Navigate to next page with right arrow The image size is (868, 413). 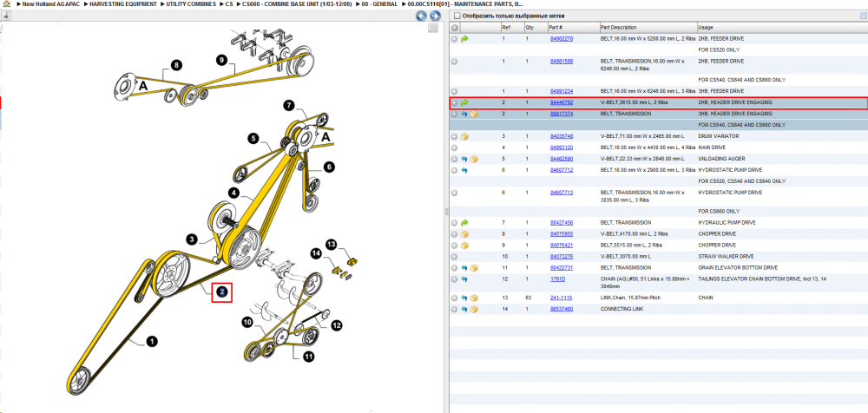pyautogui.click(x=435, y=16)
